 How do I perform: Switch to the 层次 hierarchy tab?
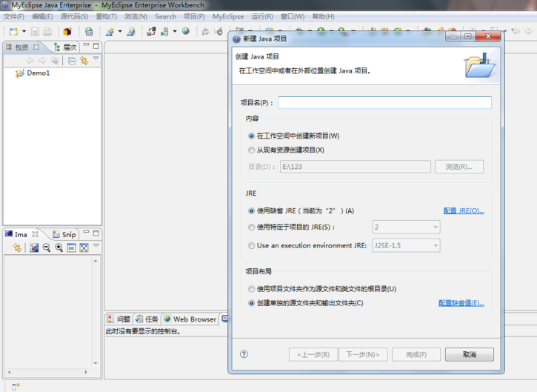66,47
